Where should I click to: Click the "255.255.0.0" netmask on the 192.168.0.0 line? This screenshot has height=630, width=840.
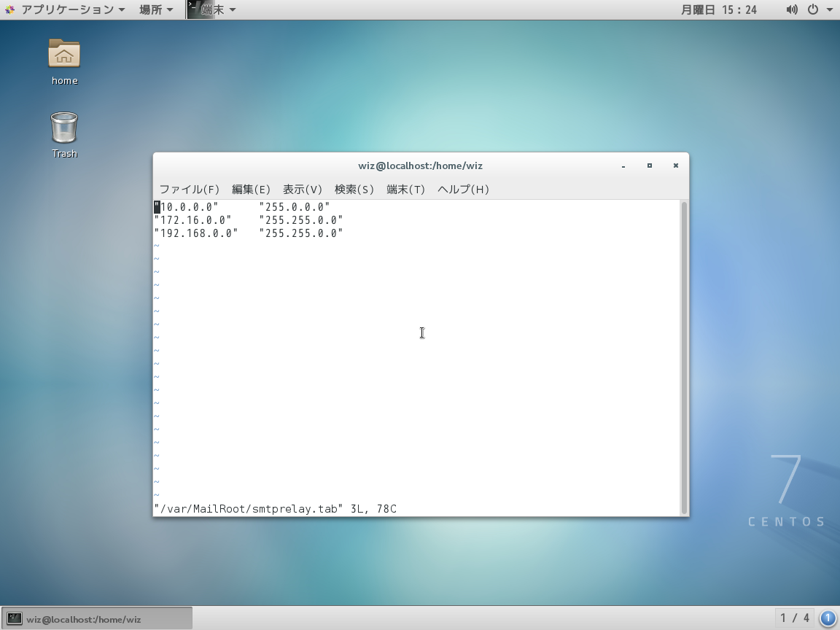[x=300, y=233]
